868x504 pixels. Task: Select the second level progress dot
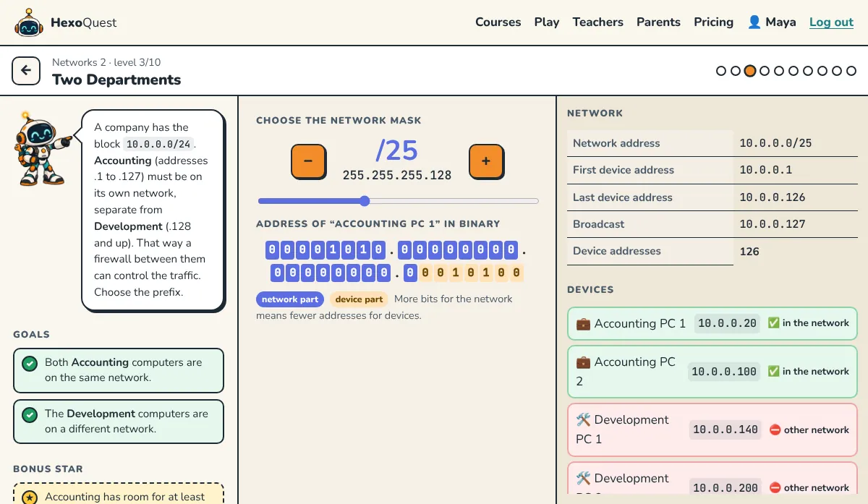pos(736,71)
